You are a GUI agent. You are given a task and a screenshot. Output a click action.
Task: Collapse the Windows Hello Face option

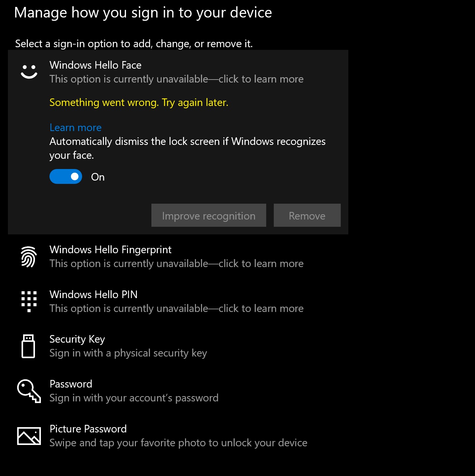click(178, 72)
